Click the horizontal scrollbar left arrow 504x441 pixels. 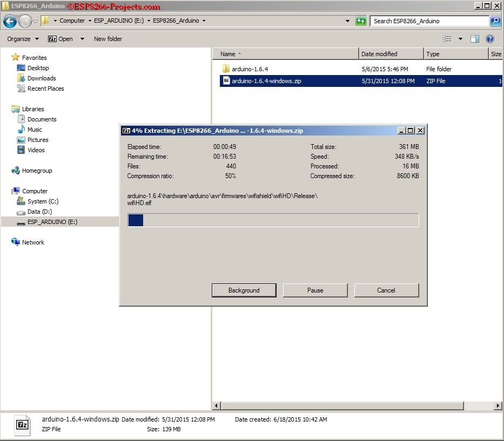216,406
